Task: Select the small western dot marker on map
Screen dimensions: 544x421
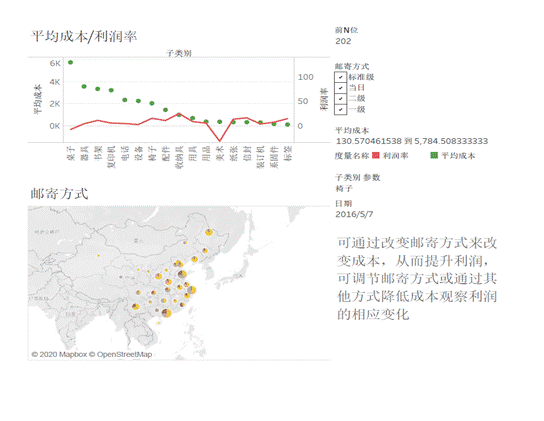Action: [x=99, y=256]
